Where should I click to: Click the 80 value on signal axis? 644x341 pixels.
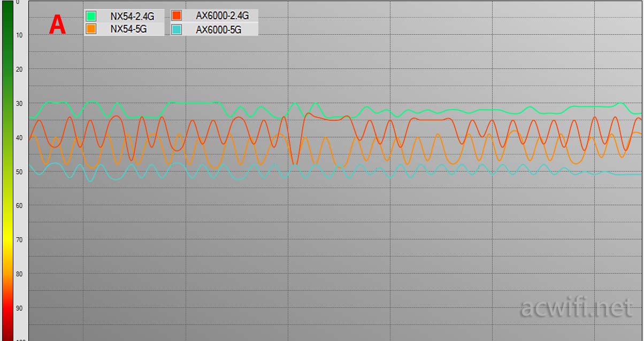coord(19,274)
